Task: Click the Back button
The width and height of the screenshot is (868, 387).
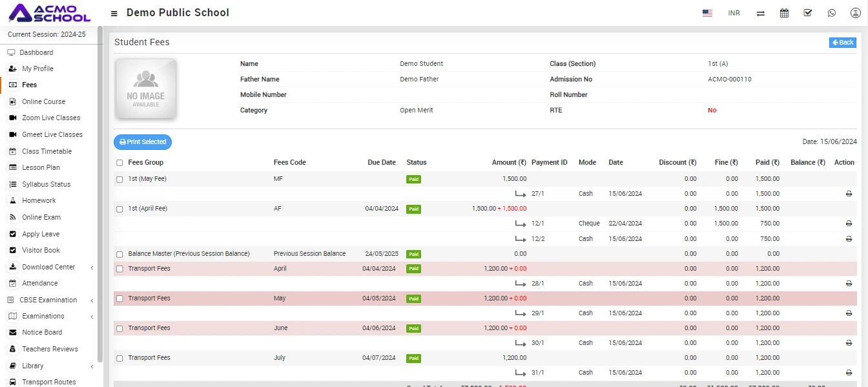Action: click(x=842, y=43)
